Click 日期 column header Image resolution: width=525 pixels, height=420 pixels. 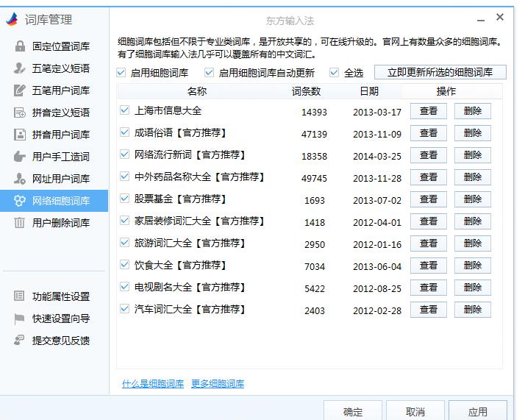coord(369,91)
